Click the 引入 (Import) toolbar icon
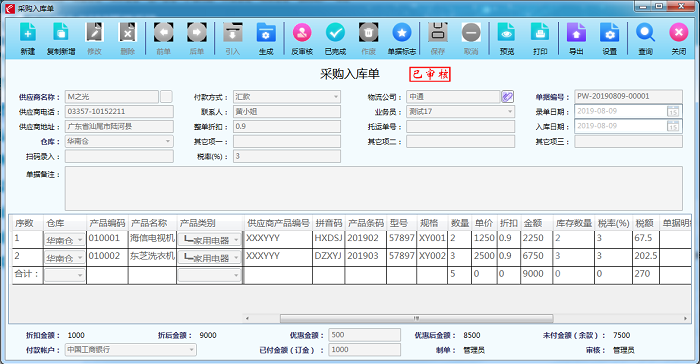Image resolution: width=700 pixels, height=364 pixels. [233, 33]
